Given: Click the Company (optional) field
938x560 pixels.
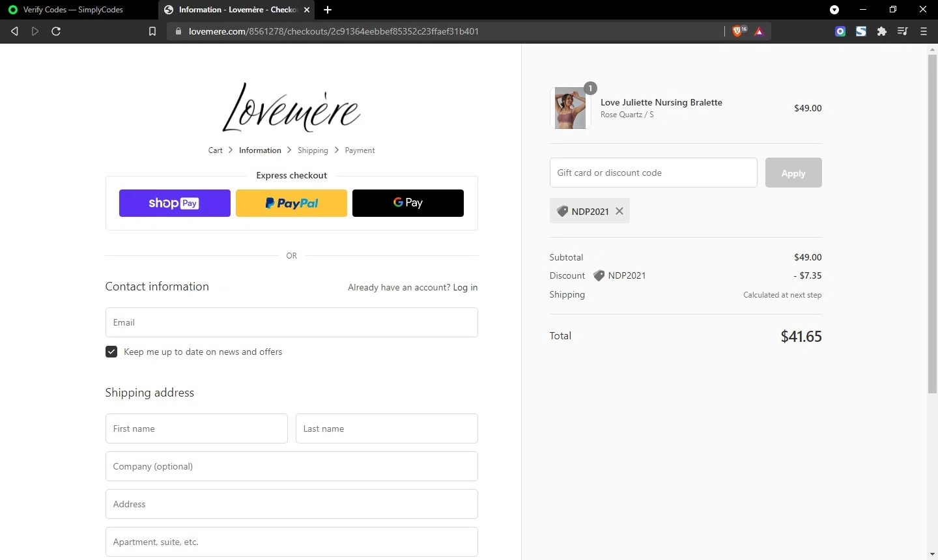Looking at the screenshot, I should click(292, 466).
